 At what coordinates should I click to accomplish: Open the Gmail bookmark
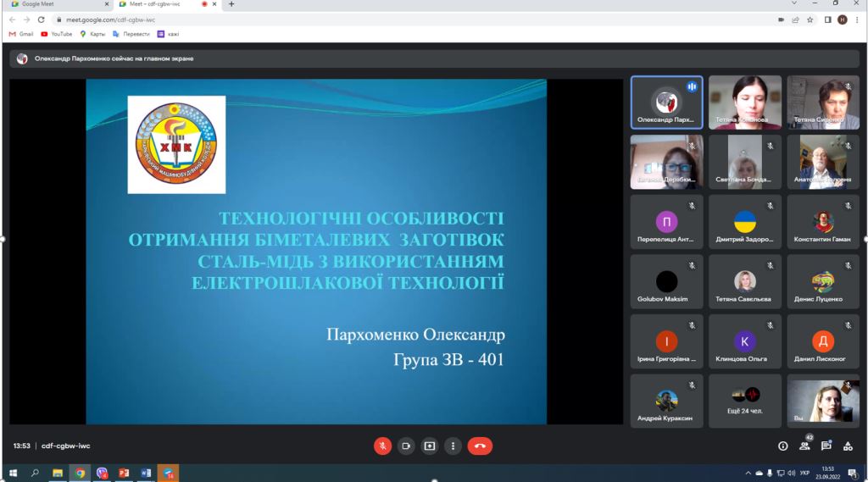[x=21, y=34]
